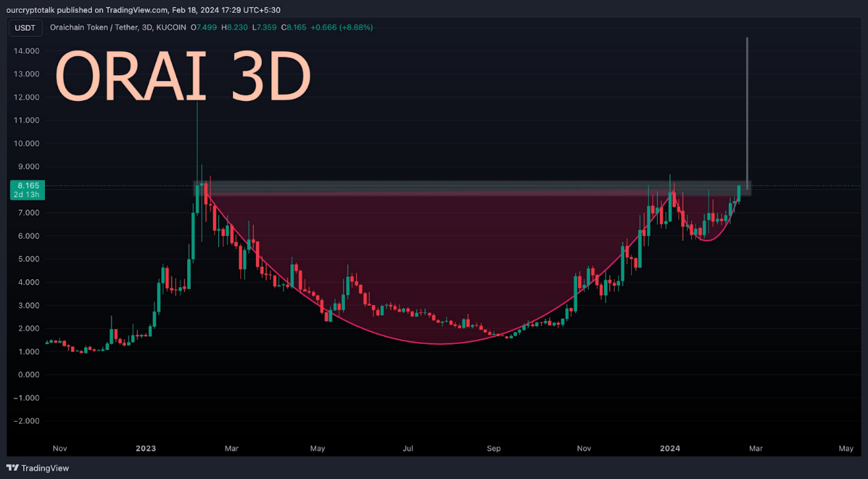Image resolution: width=868 pixels, height=479 pixels.
Task: Click the May label left of Jul
Action: (318, 448)
